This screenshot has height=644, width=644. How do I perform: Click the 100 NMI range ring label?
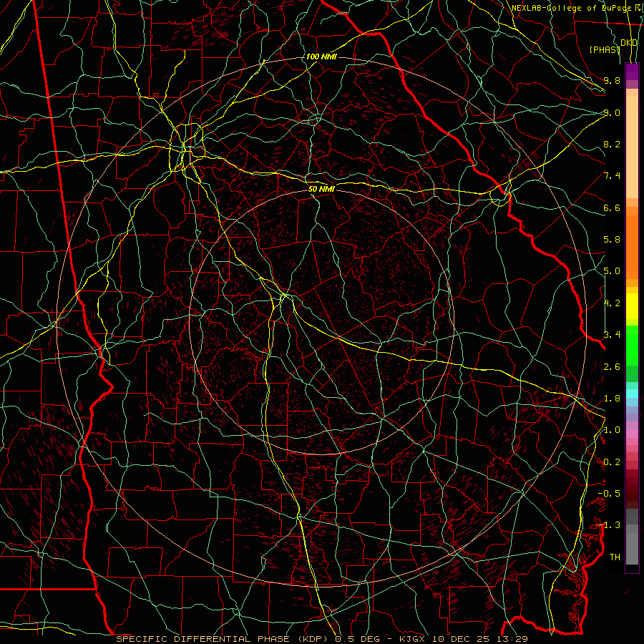321,57
